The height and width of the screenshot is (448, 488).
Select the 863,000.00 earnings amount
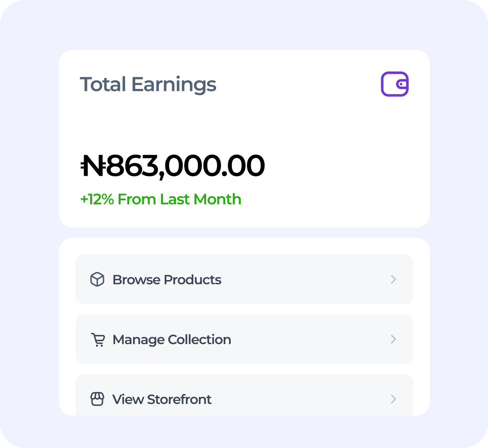pos(185,166)
